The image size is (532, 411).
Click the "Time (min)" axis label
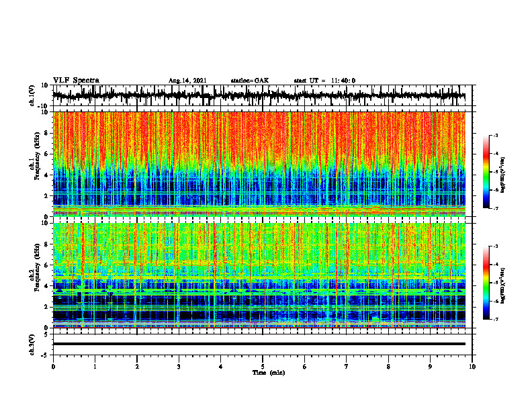pyautogui.click(x=269, y=373)
